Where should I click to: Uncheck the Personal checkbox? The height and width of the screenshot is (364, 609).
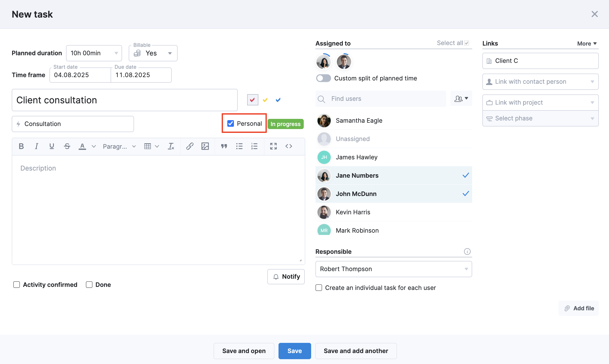[230, 123]
